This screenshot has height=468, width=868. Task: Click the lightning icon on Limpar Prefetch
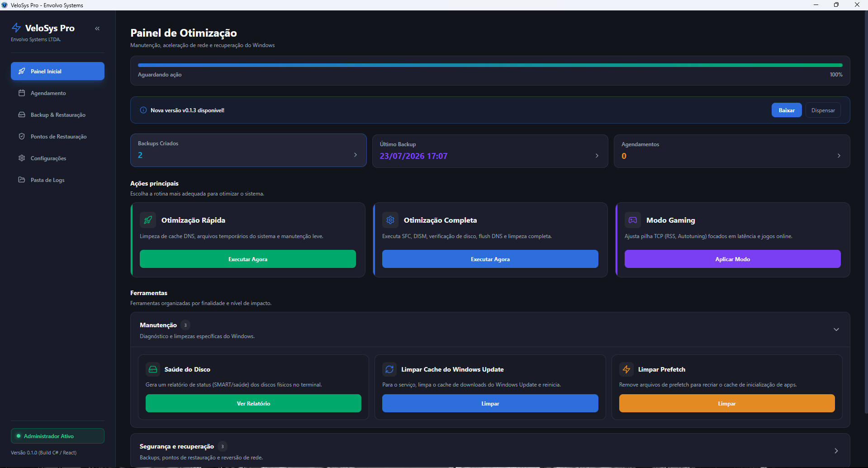(x=626, y=369)
